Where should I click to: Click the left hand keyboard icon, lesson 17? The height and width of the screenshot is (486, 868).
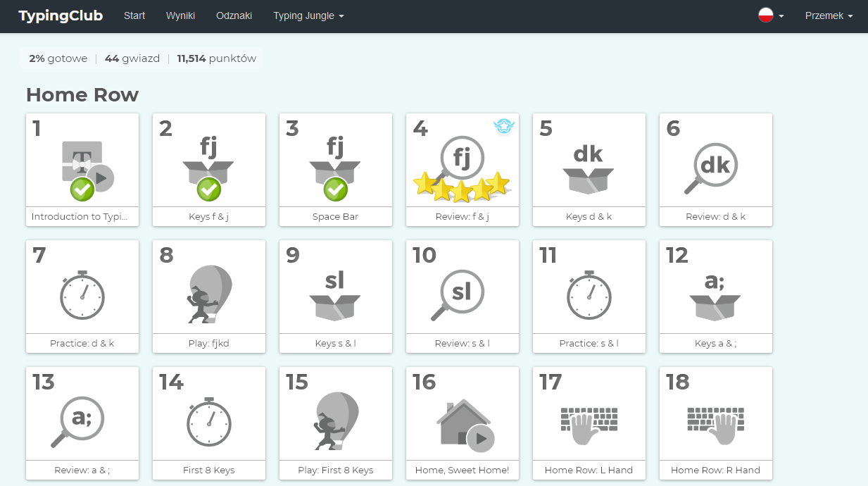(589, 425)
